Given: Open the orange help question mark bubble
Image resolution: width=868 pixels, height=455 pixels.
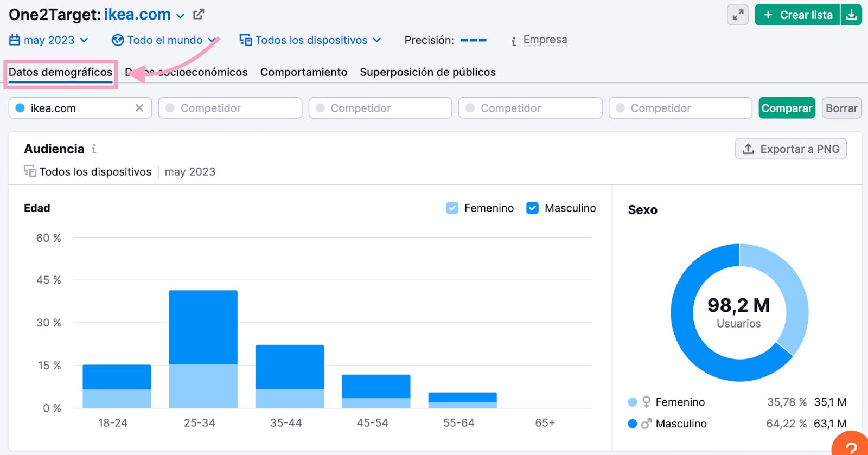Looking at the screenshot, I should (x=851, y=445).
